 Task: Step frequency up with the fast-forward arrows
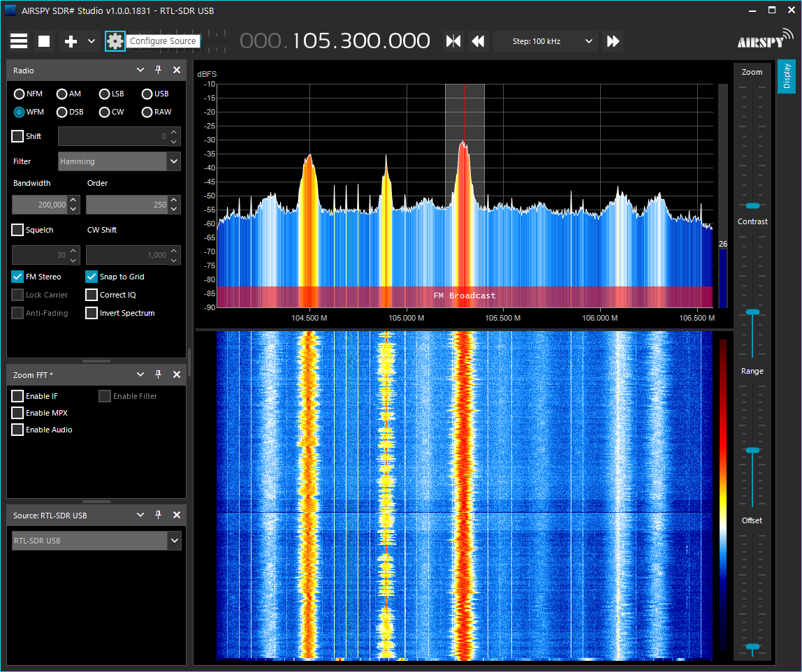click(613, 41)
